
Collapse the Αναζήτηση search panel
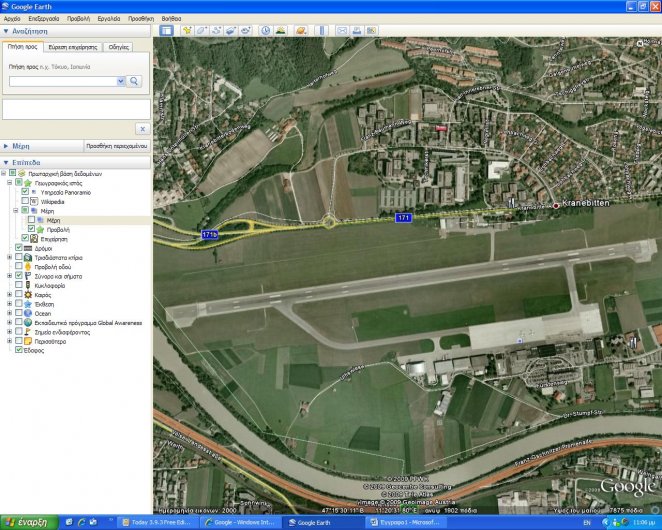tap(6, 31)
